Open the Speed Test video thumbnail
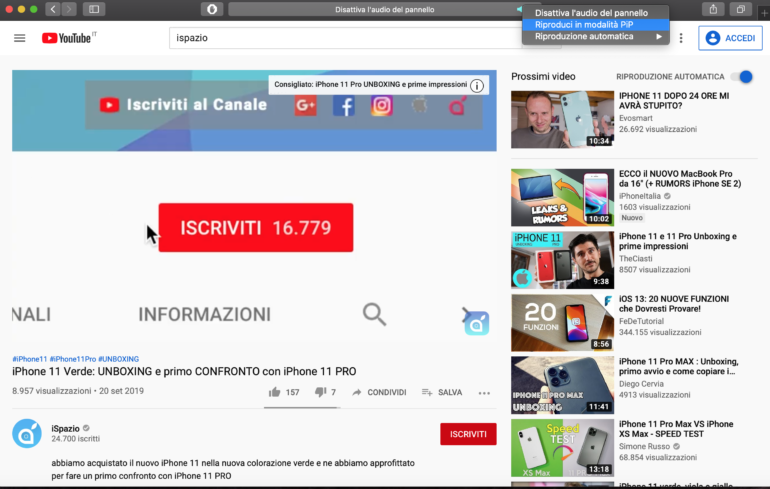Viewport: 770px width, 489px height. pyautogui.click(x=562, y=448)
